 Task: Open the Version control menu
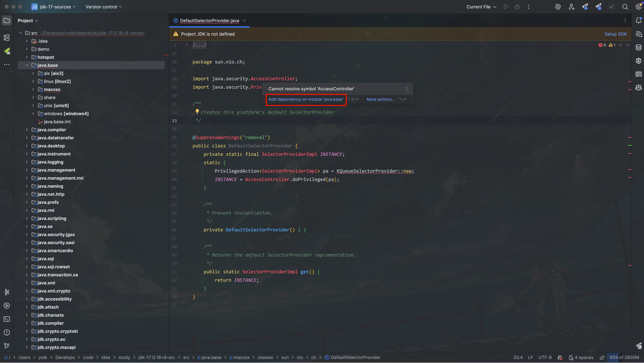(x=104, y=7)
